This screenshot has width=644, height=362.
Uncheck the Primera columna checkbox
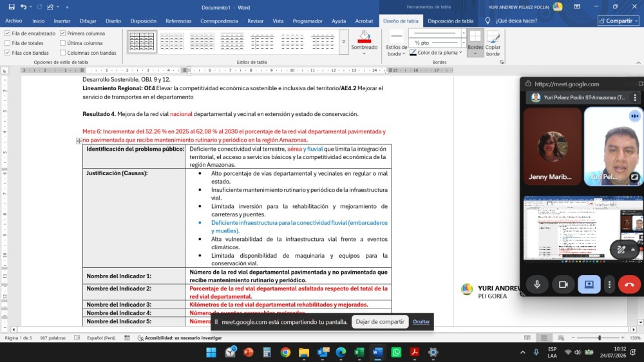[x=63, y=33]
